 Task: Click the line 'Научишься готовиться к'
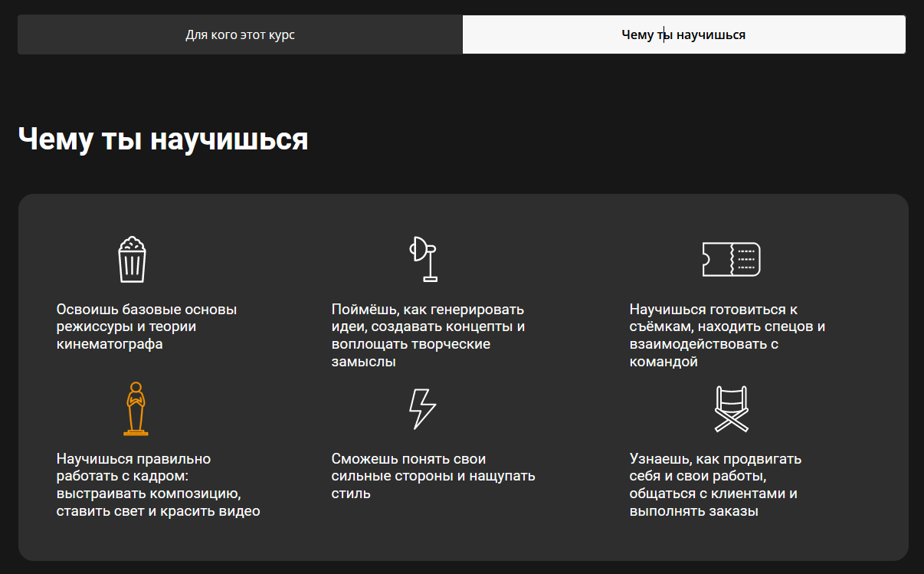713,310
